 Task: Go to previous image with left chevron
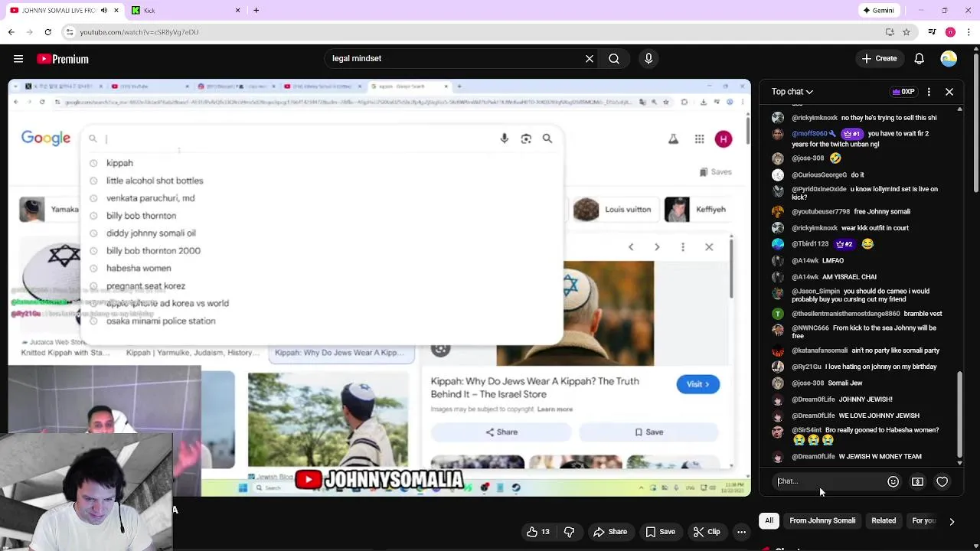point(631,247)
